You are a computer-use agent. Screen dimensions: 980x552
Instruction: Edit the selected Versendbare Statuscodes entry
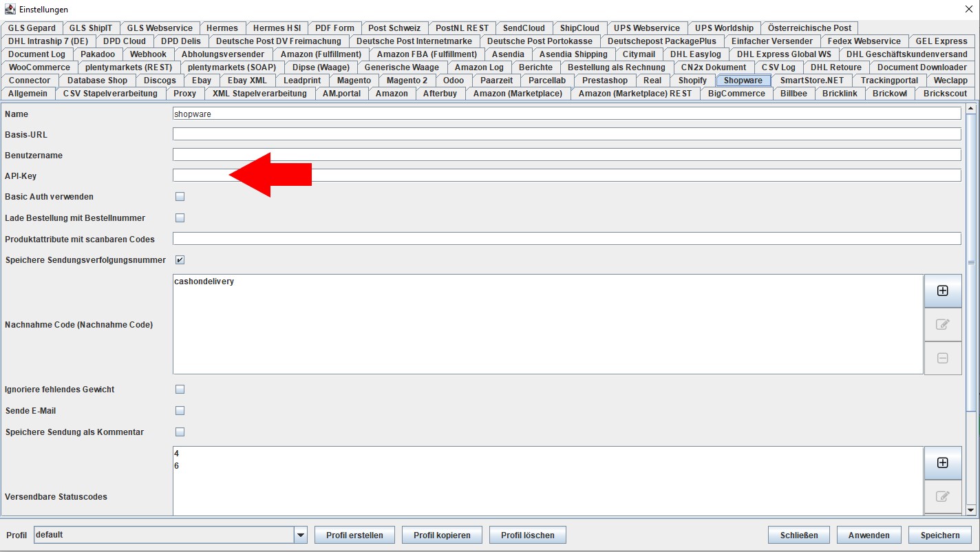[943, 496]
